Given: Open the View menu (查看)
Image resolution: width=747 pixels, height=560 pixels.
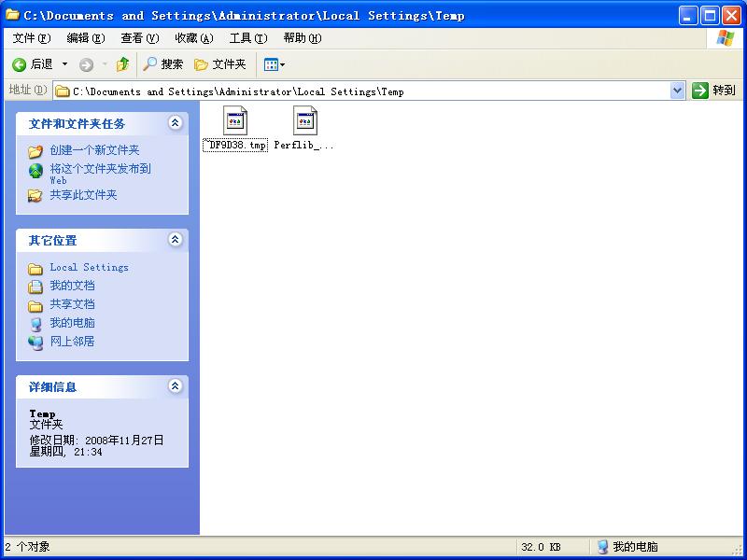Looking at the screenshot, I should 139,38.
